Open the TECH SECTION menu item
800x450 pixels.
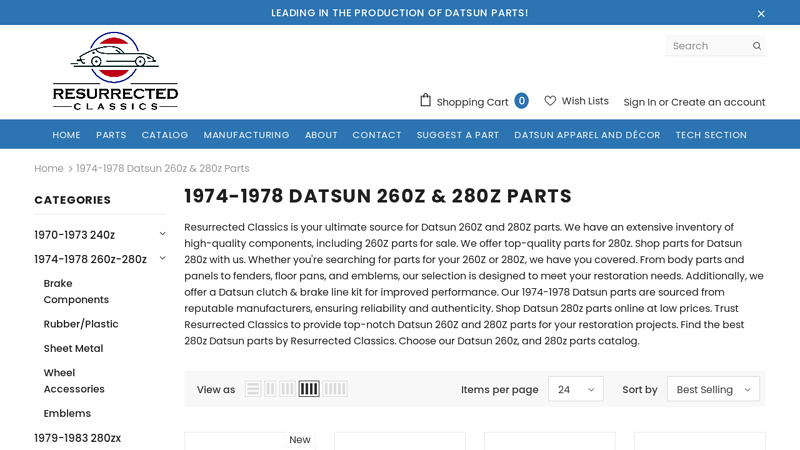click(x=711, y=135)
